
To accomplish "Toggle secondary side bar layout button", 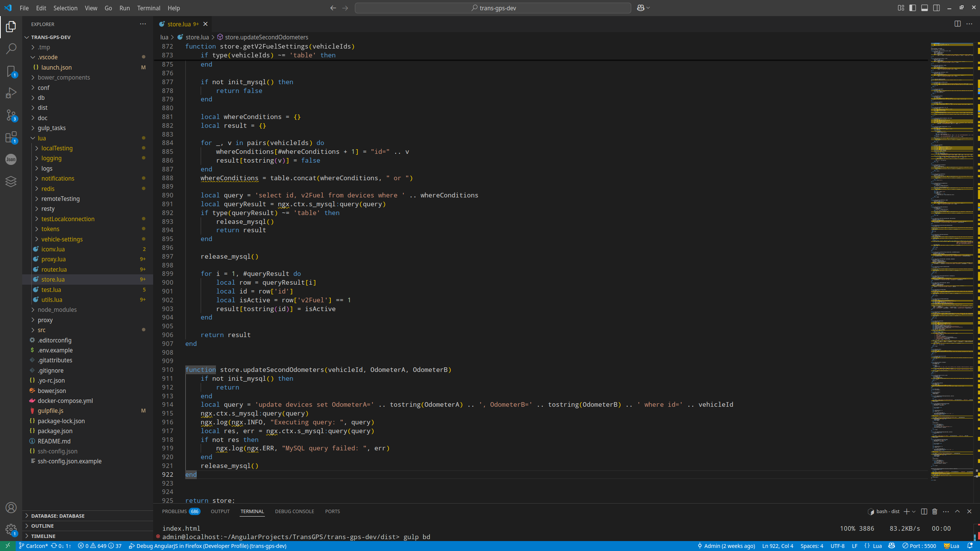I will coord(936,8).
